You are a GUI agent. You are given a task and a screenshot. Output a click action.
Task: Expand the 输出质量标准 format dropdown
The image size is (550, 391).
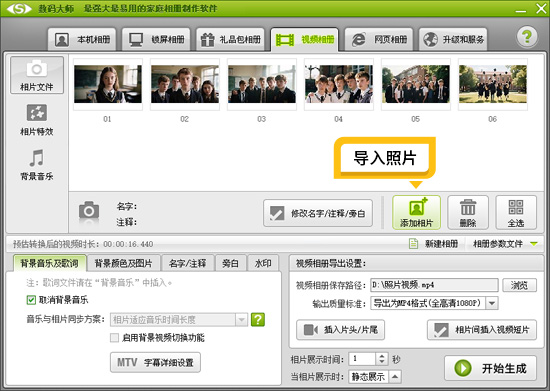tap(492, 303)
